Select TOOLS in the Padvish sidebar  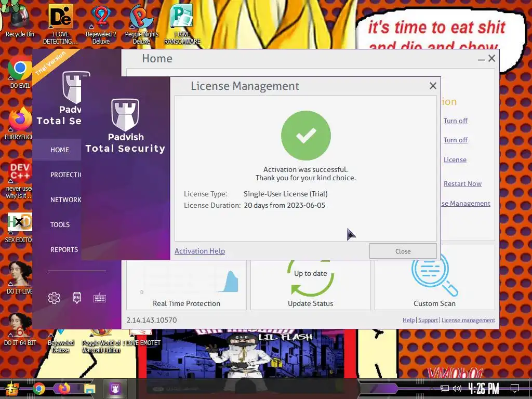point(60,224)
